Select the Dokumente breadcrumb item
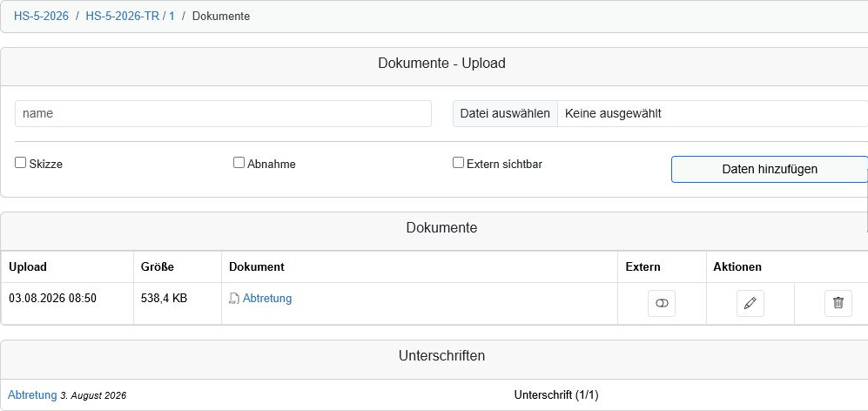This screenshot has height=411, width=868. pyautogui.click(x=221, y=16)
